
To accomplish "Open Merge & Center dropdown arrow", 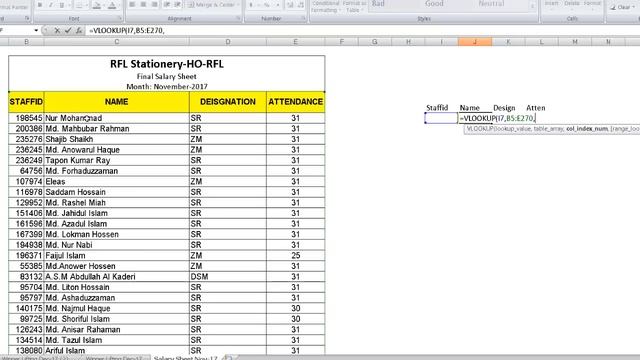I will coord(238,5).
